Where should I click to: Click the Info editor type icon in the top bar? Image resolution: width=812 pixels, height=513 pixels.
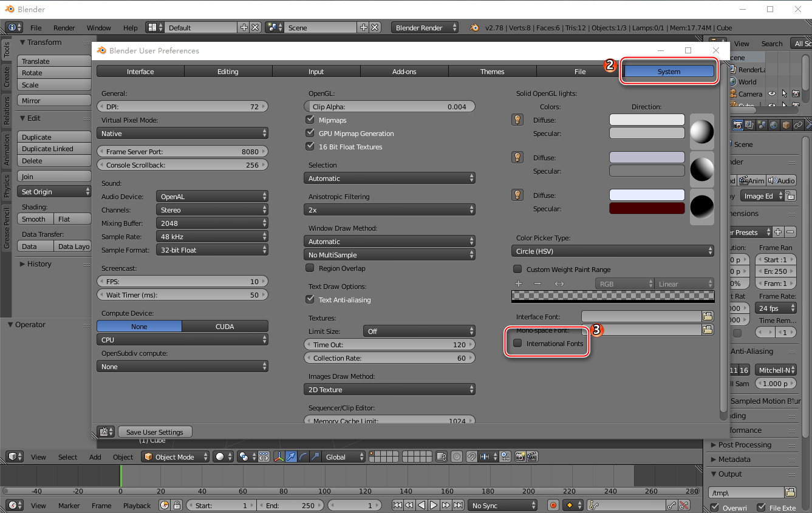(x=15, y=27)
